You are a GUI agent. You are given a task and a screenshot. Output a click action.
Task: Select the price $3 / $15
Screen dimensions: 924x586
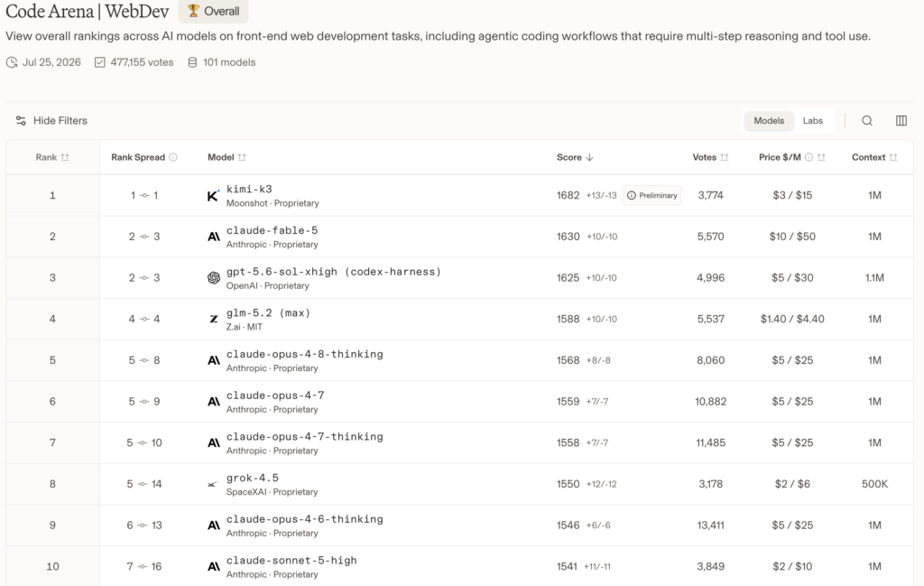tap(792, 196)
